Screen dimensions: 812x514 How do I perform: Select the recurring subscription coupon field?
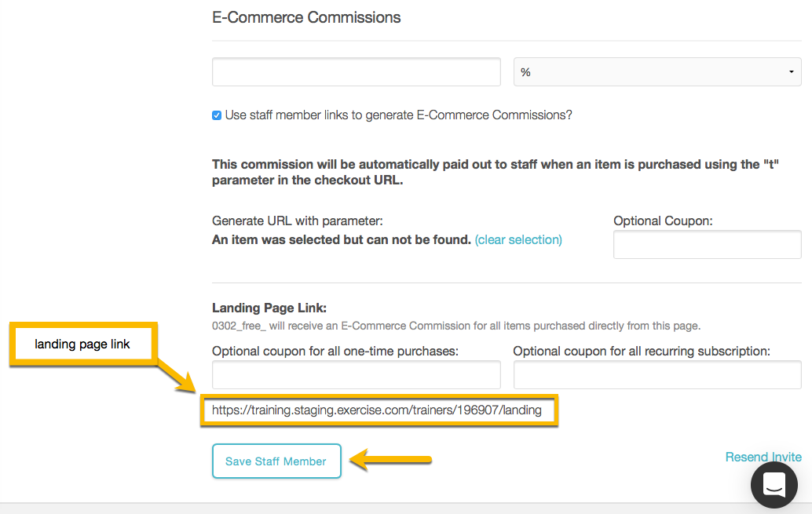click(657, 375)
